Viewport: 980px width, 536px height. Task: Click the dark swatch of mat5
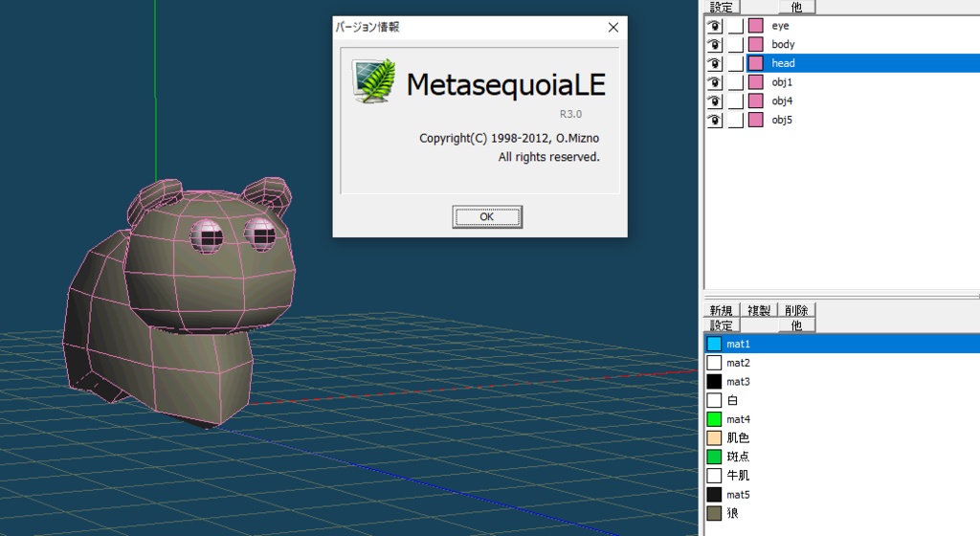[714, 494]
